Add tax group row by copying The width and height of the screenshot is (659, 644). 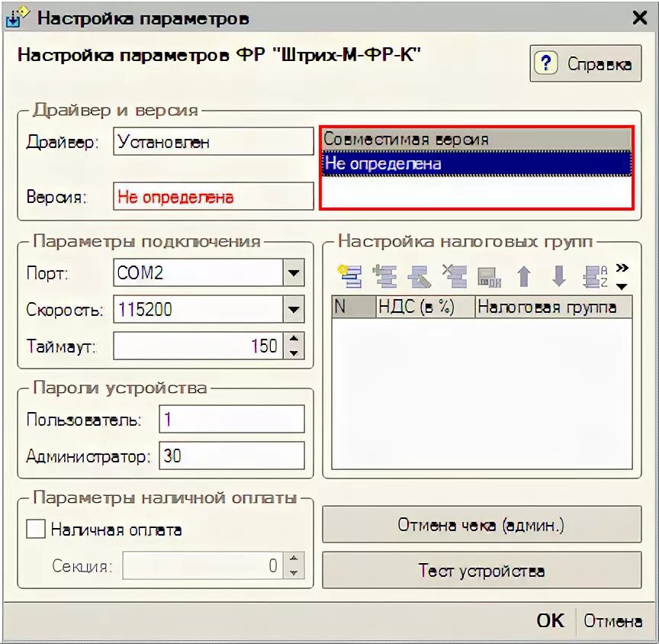click(384, 276)
